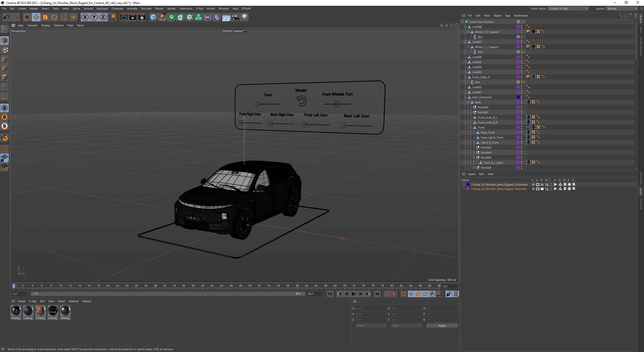644x352 pixels.
Task: Open the MoGraph Cloner icon
Action: pos(199,17)
